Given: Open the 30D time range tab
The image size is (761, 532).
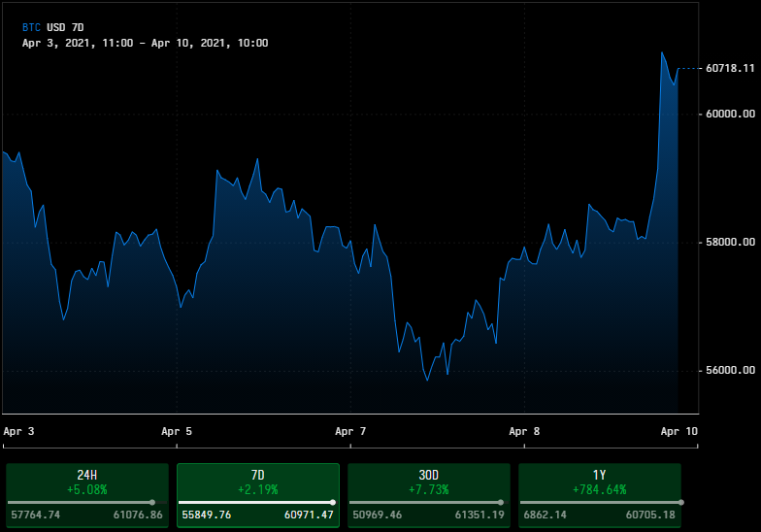Looking at the screenshot, I should 429,482.
